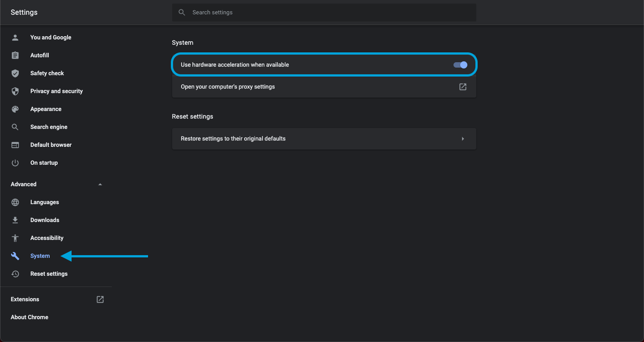Image resolution: width=644 pixels, height=342 pixels.
Task: Select the You and Google profile icon
Action: tap(15, 37)
